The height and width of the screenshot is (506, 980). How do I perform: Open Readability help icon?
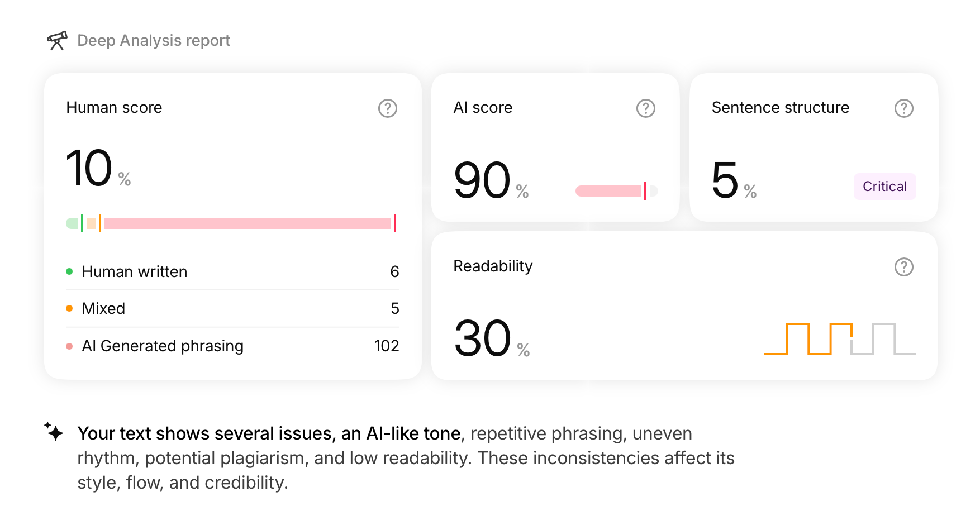(904, 267)
